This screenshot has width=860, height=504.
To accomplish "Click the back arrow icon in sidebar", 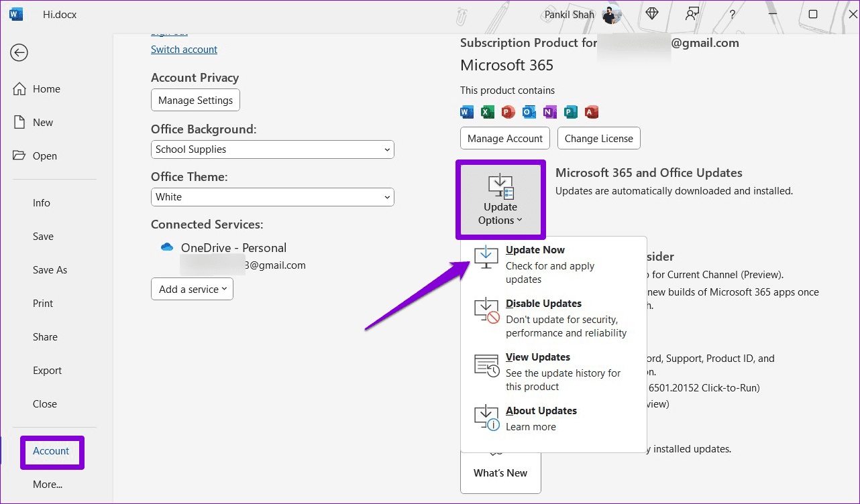I will (x=19, y=52).
